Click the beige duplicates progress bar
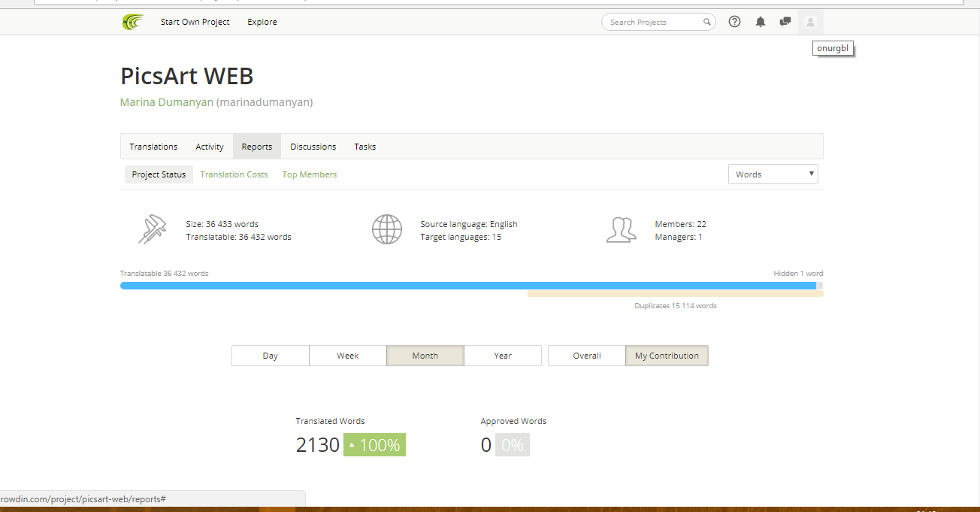The height and width of the screenshot is (512, 980). tap(676, 294)
